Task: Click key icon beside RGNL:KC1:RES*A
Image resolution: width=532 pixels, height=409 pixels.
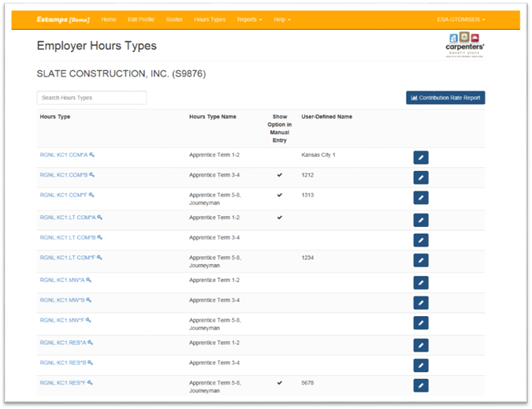Action: click(91, 342)
